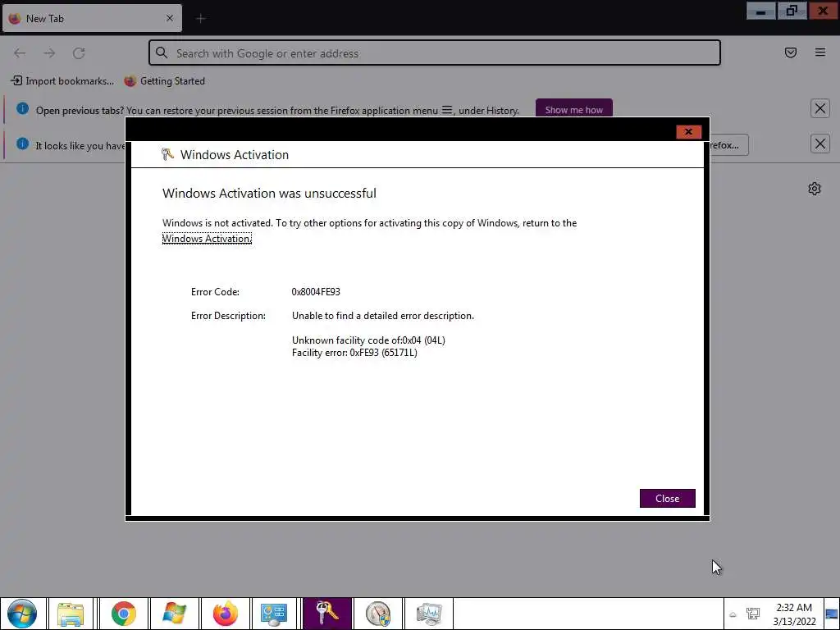Viewport: 840px width, 630px height.
Task: Click the Error Description label
Action: [x=228, y=316]
